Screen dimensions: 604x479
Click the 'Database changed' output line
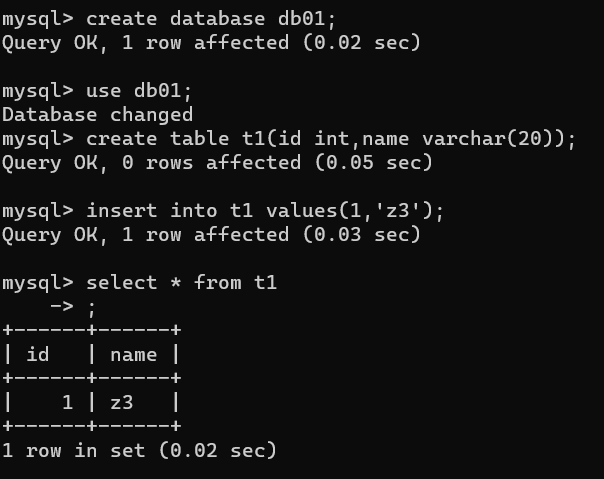pyautogui.click(x=97, y=115)
